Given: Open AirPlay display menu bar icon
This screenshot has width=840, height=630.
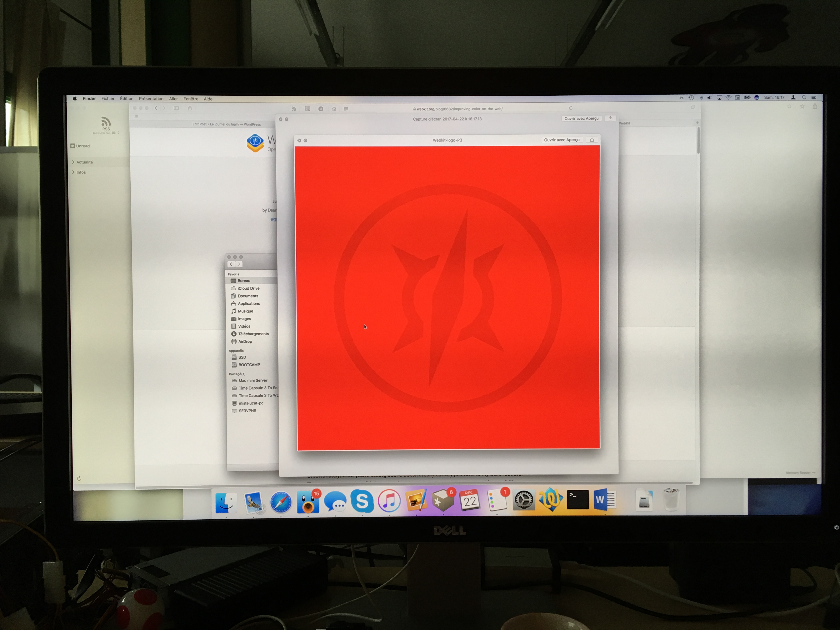Looking at the screenshot, I should point(719,97).
